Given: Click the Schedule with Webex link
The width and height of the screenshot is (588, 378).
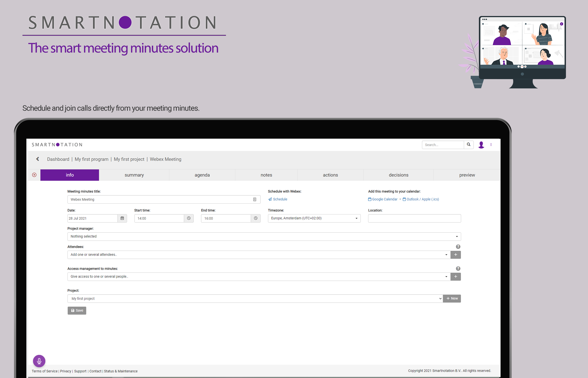Looking at the screenshot, I should tap(278, 199).
